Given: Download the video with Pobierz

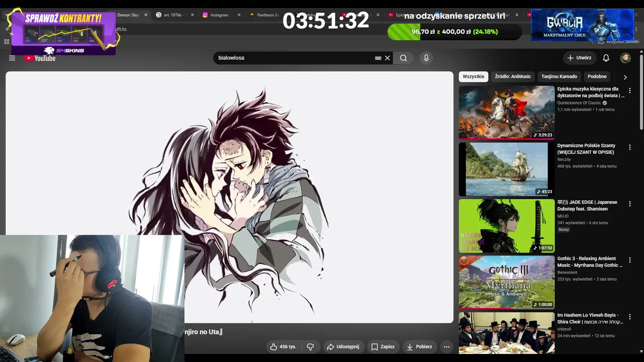Looking at the screenshot, I should pos(420,346).
